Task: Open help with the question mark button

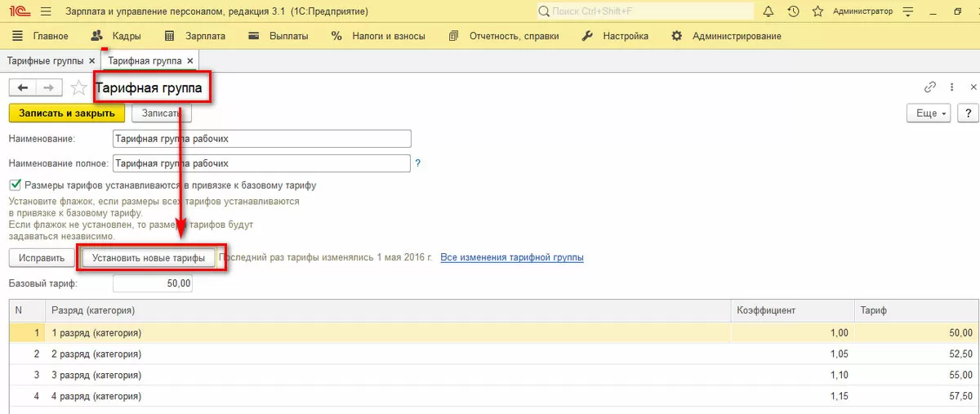Action: coord(968,114)
